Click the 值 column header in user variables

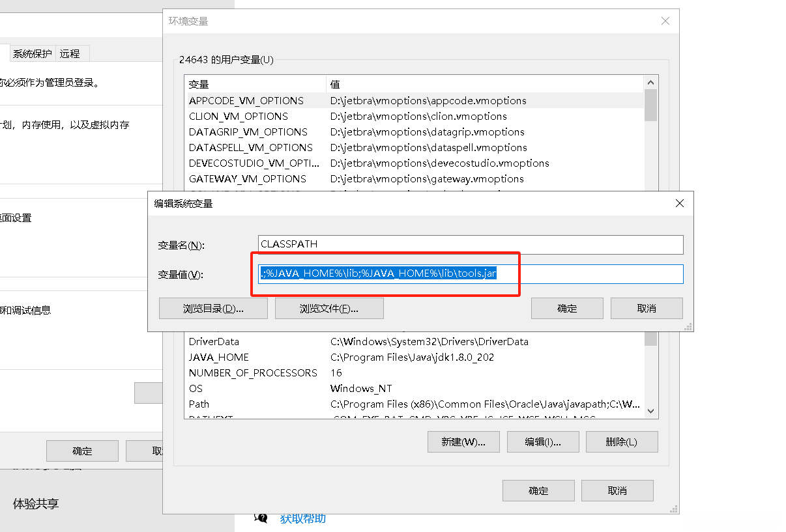coord(485,84)
